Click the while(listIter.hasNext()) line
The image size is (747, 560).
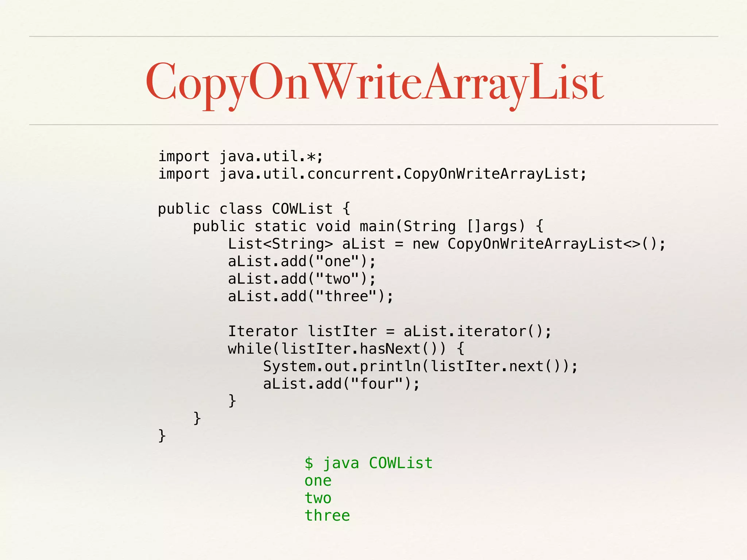pos(346,349)
